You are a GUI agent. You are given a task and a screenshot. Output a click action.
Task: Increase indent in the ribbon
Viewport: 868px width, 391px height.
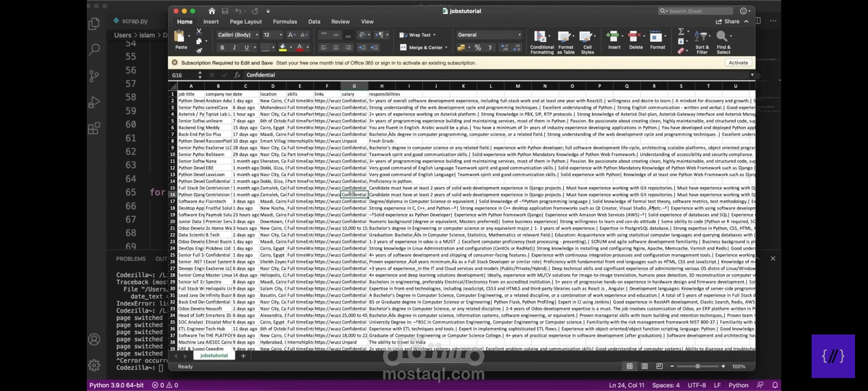(374, 47)
